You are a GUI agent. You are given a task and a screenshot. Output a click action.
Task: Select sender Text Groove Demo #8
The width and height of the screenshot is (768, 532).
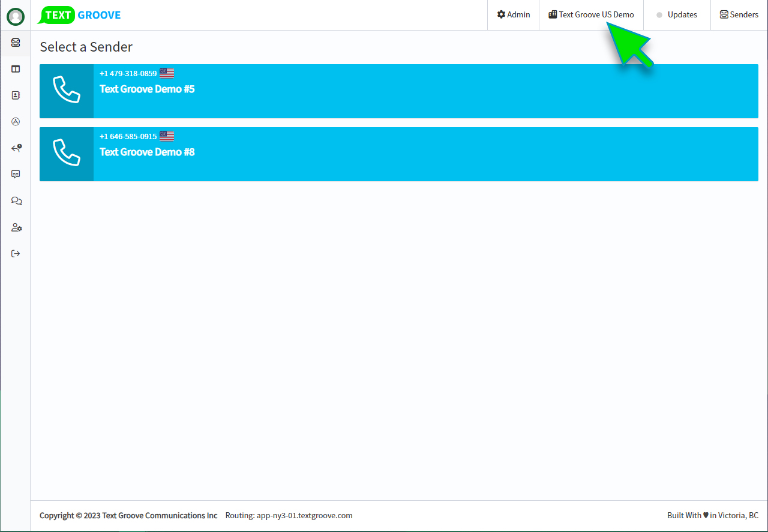point(399,154)
